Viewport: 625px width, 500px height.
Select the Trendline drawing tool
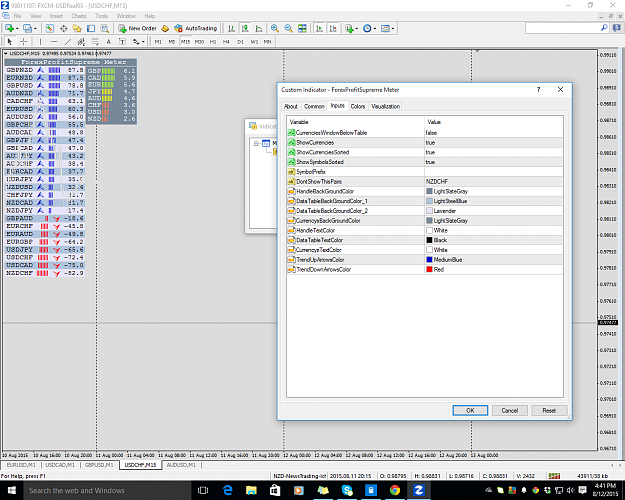click(68, 41)
